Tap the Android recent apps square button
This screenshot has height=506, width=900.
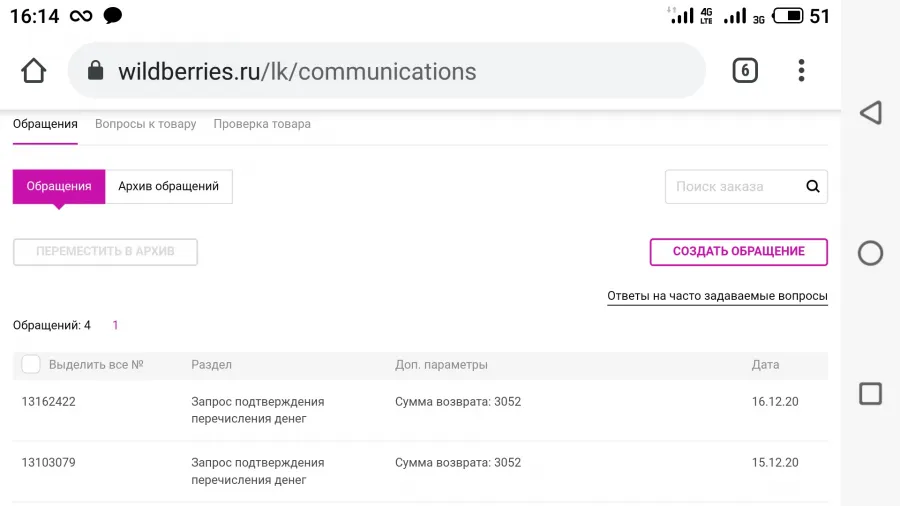[x=871, y=394]
